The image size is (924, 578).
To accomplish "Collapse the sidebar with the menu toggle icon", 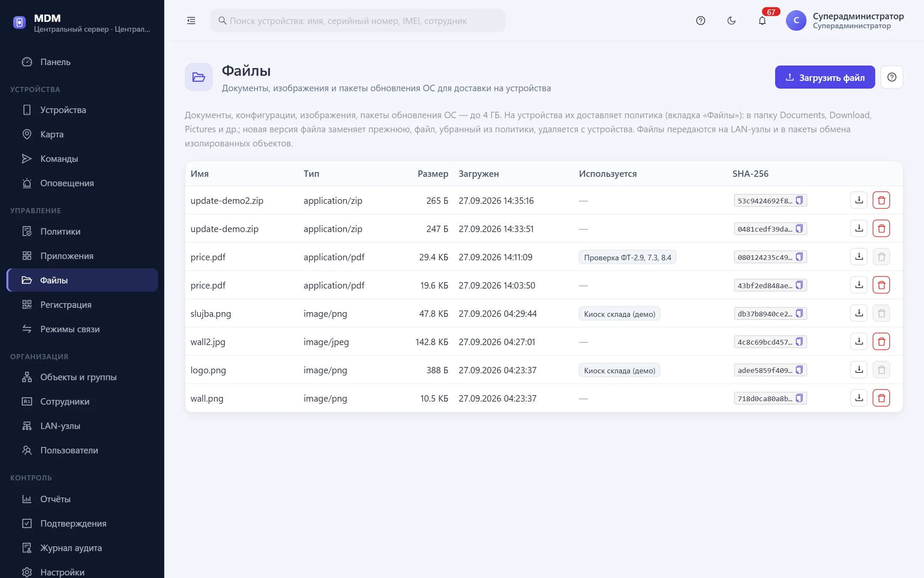I will (191, 21).
